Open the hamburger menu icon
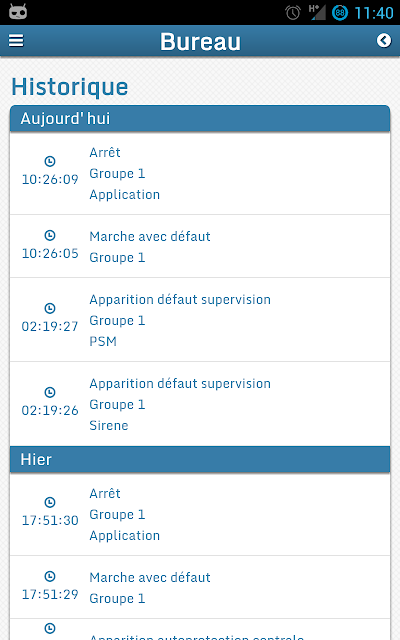The width and height of the screenshot is (400, 640). pyautogui.click(x=16, y=40)
